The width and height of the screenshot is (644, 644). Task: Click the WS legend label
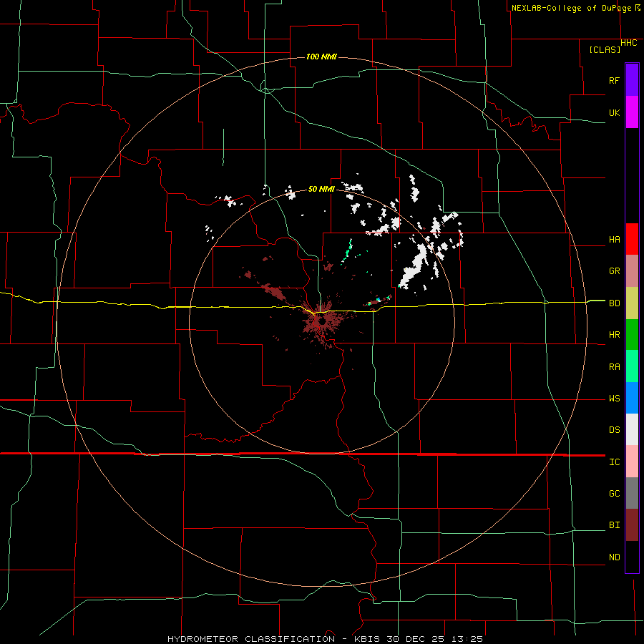pyautogui.click(x=614, y=398)
